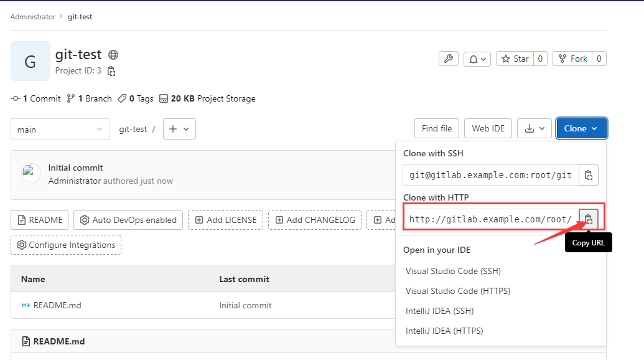
Task: Click the Last commit column header
Action: tap(245, 279)
